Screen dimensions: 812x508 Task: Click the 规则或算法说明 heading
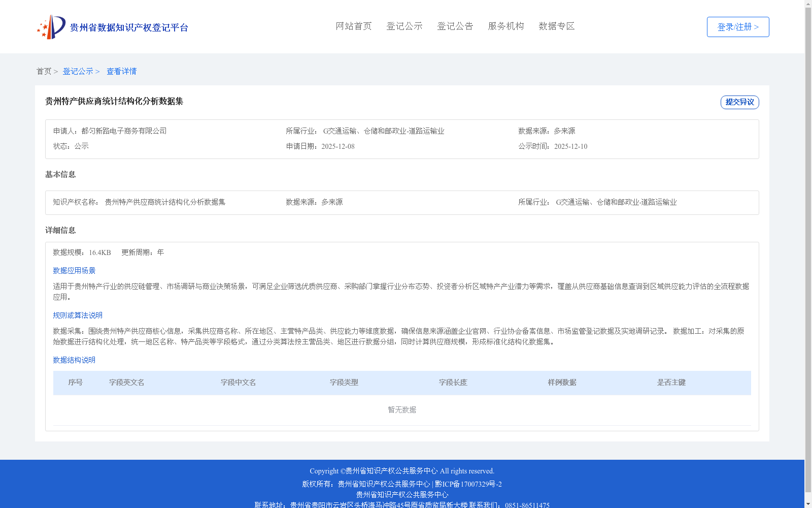tap(78, 315)
